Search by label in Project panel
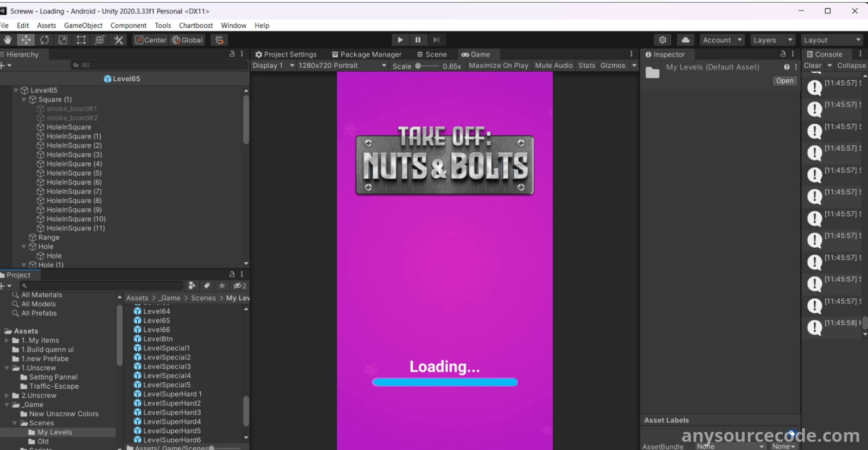This screenshot has height=450, width=868. pos(207,285)
